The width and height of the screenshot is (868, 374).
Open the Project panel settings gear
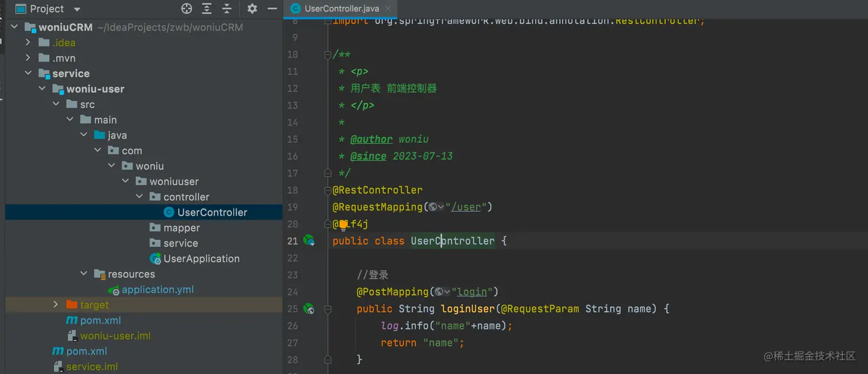(x=252, y=9)
